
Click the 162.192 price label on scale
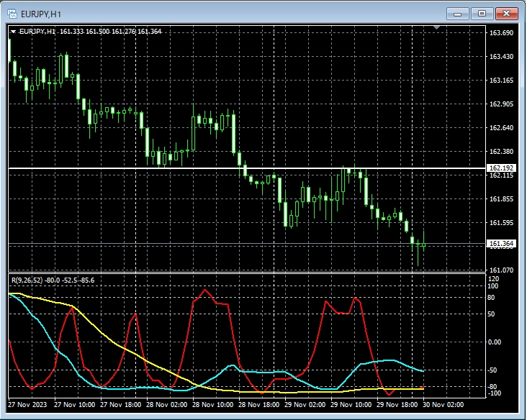[502, 168]
